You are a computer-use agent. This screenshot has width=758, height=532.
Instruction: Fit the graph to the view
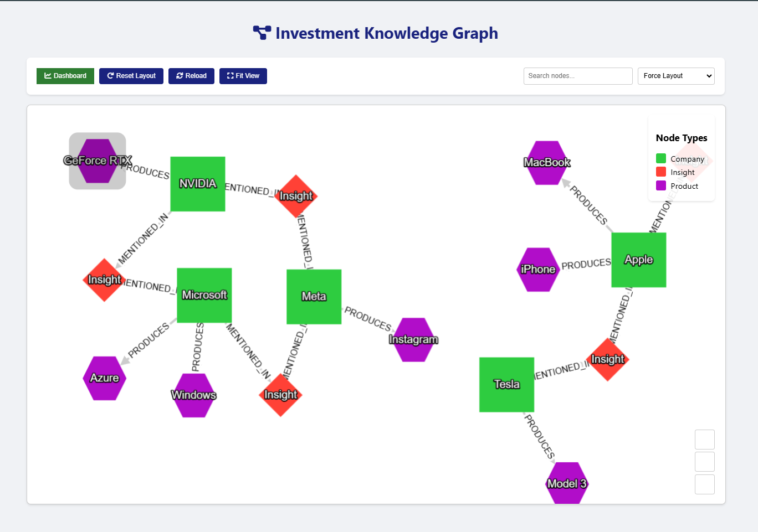(x=243, y=76)
